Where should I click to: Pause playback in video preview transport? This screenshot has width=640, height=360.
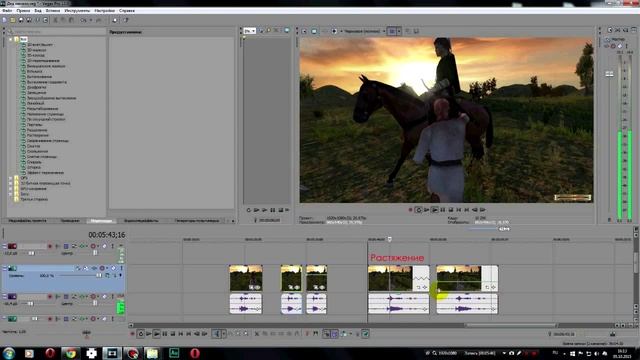click(442, 210)
